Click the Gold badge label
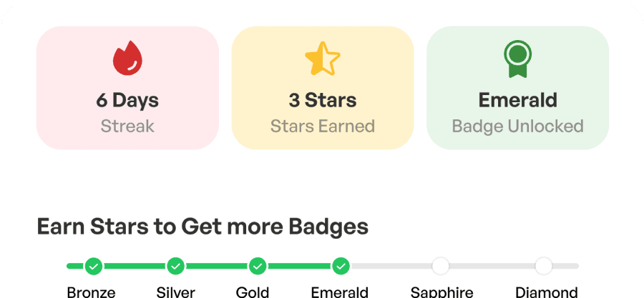 [253, 292]
